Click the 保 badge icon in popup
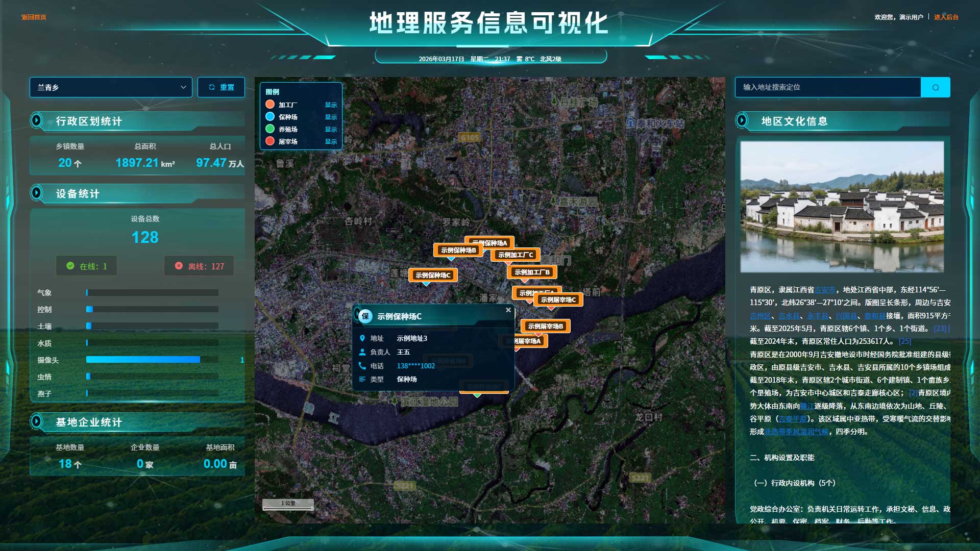This screenshot has height=551, width=980. 365,316
